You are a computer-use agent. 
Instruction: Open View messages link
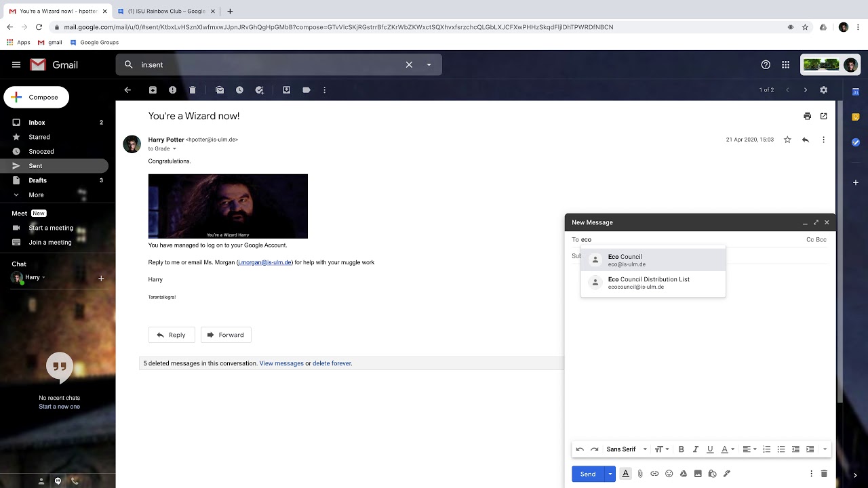click(281, 363)
